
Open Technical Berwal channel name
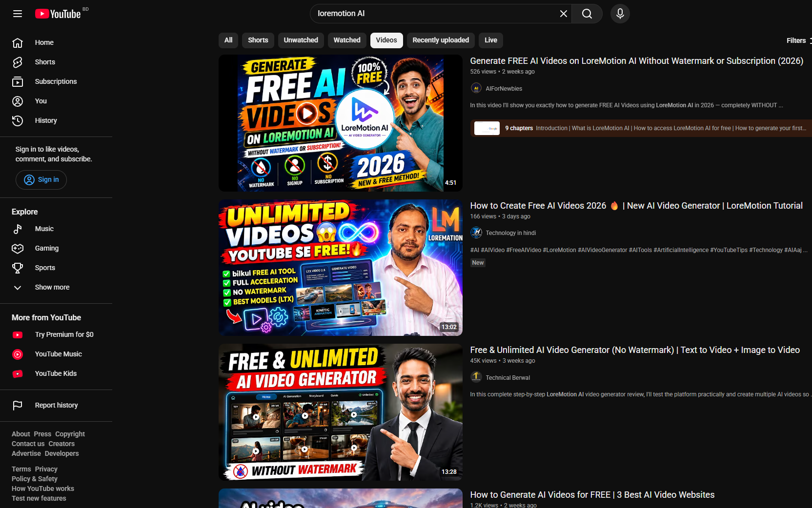[508, 378]
